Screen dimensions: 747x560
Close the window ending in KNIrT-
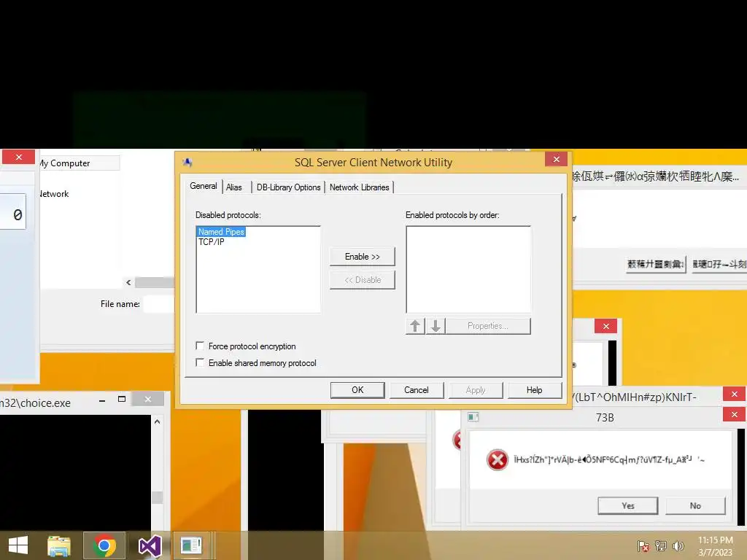click(734, 394)
